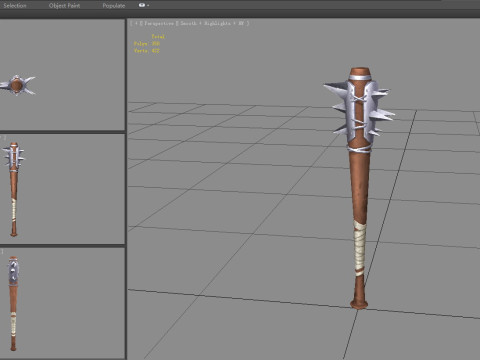Click the yellow Verts statistic text
Viewport: 480px width, 360px height.
coord(147,51)
